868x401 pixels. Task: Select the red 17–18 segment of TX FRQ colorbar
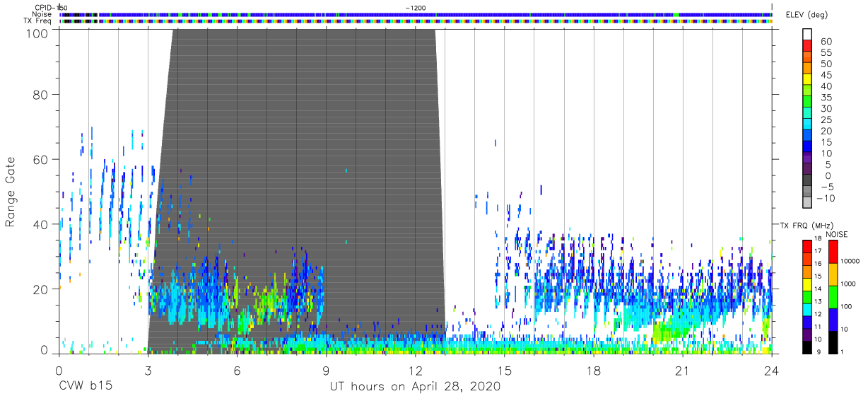pos(807,246)
